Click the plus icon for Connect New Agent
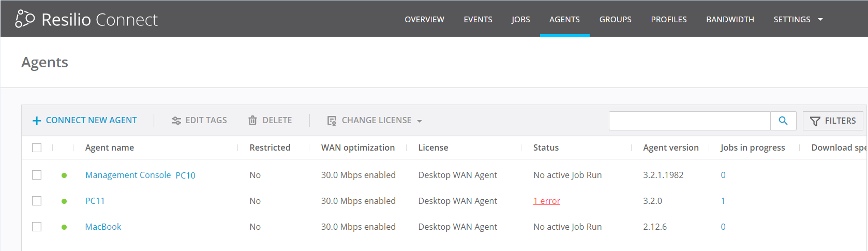868x251 pixels. (37, 121)
